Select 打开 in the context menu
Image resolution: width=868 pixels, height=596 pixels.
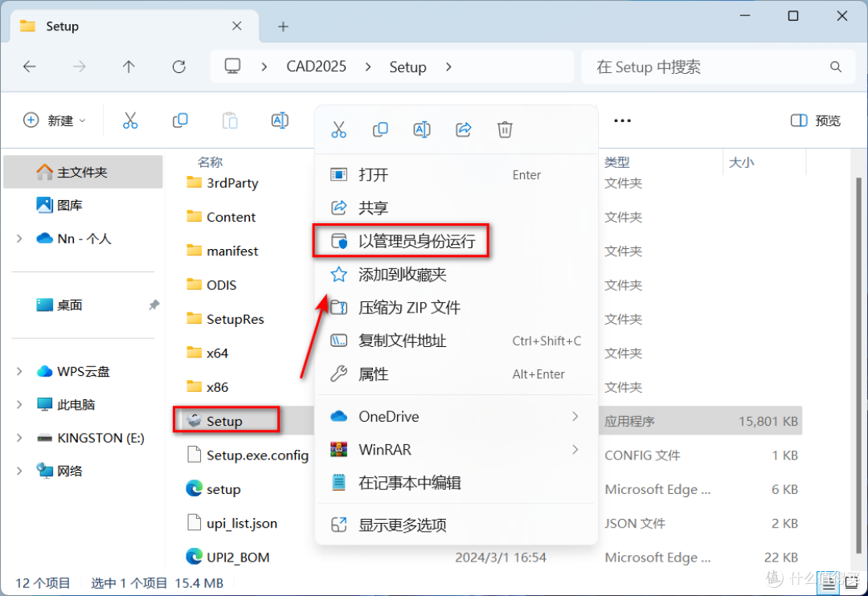pos(457,175)
